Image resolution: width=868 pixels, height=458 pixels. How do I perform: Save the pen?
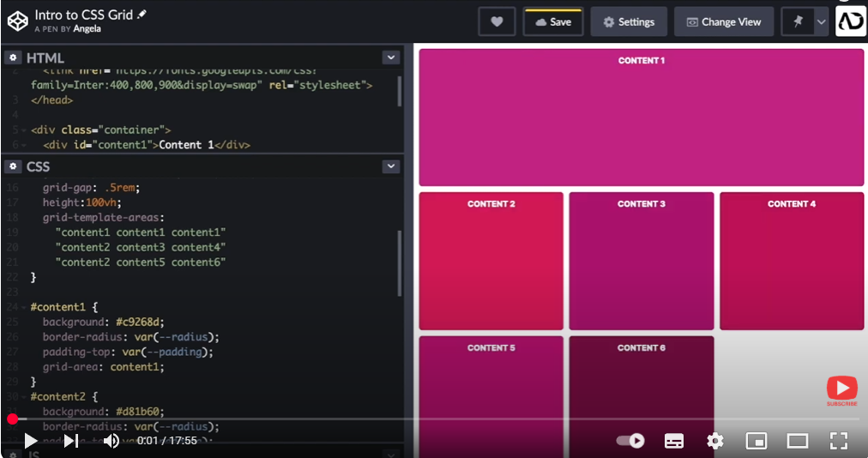tap(553, 21)
